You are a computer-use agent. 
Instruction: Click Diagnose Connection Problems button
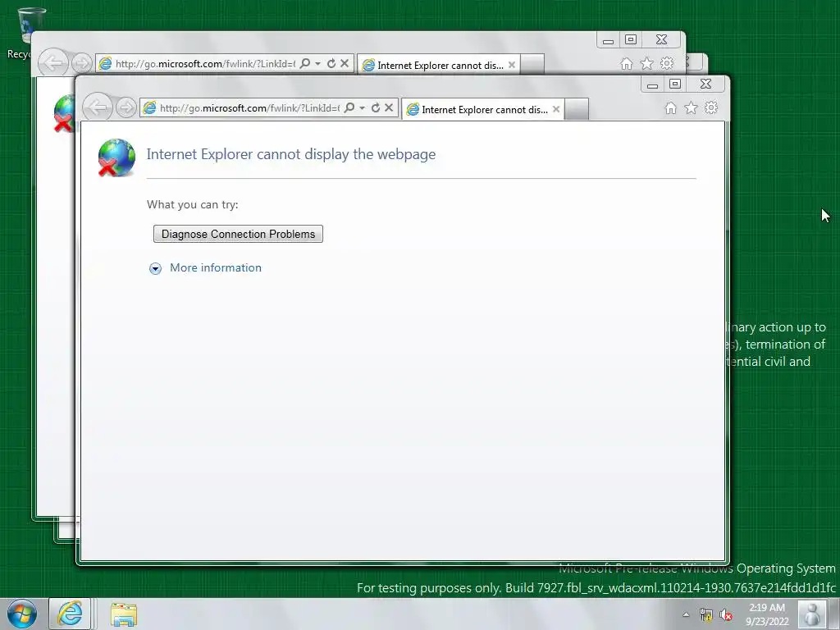(238, 234)
